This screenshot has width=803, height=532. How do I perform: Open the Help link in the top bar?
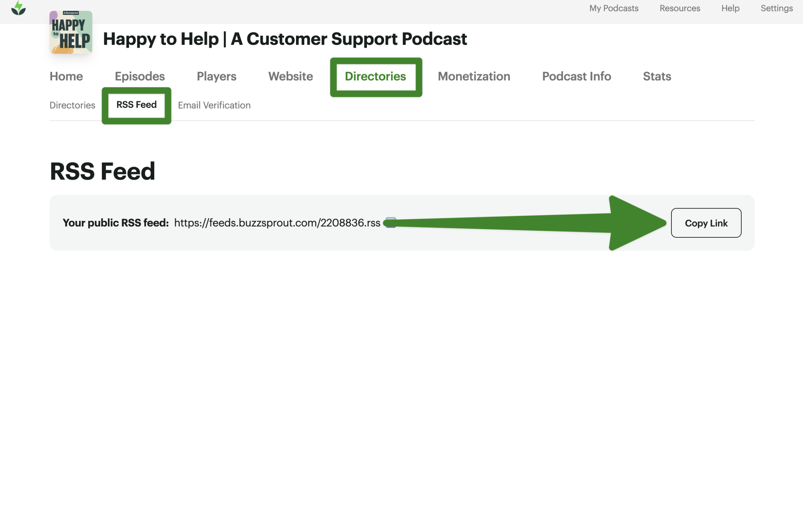click(730, 8)
